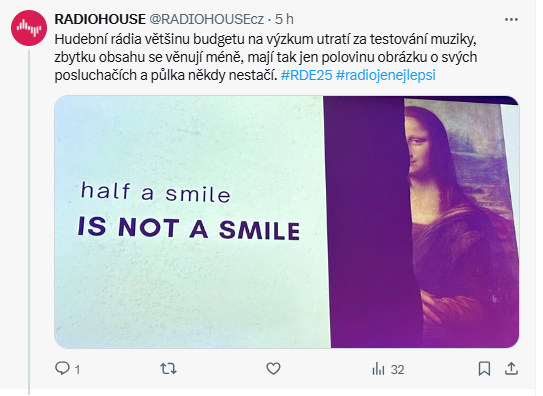Click the RADIOHOUSE display name
The width and height of the screenshot is (543, 396).
(x=100, y=19)
